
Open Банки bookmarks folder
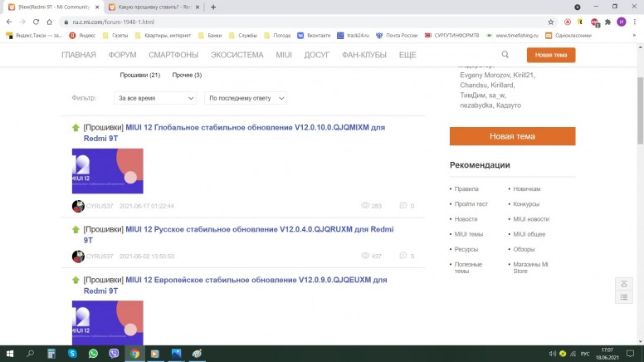(x=210, y=36)
